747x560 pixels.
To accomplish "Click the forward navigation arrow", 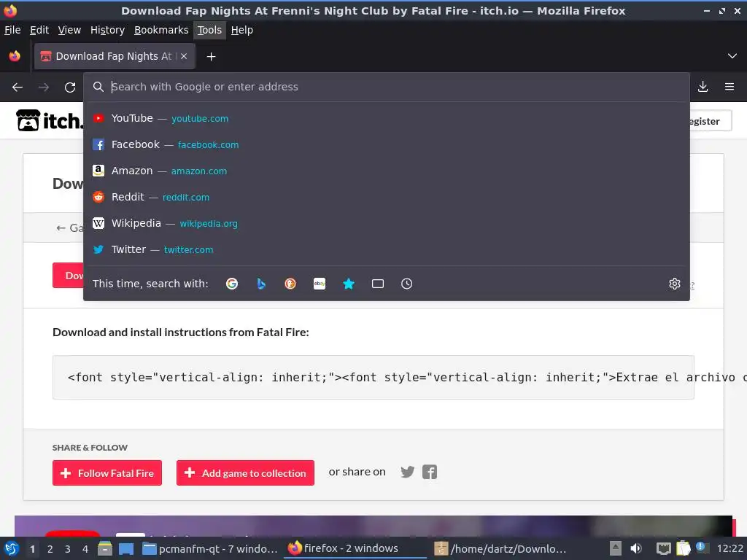I will click(x=44, y=87).
